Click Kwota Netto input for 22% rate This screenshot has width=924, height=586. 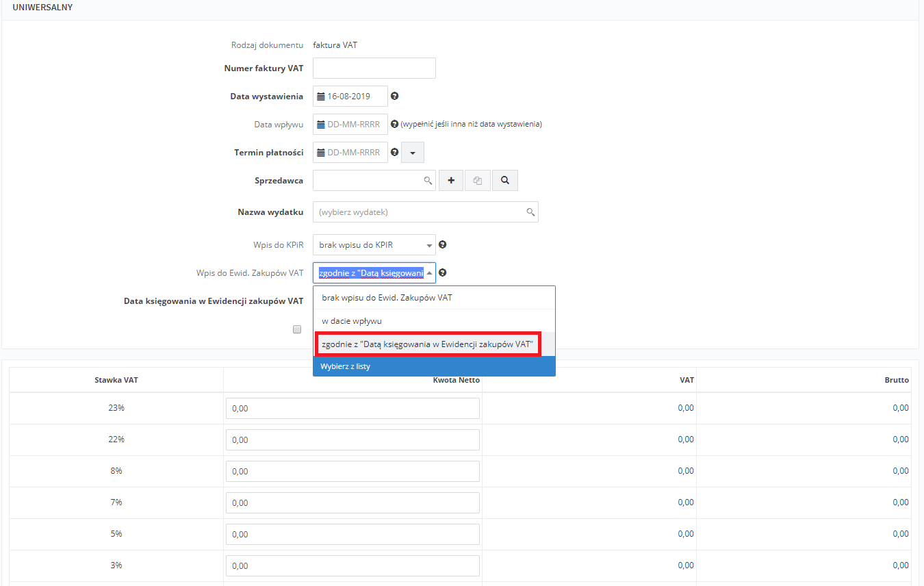[x=352, y=439]
